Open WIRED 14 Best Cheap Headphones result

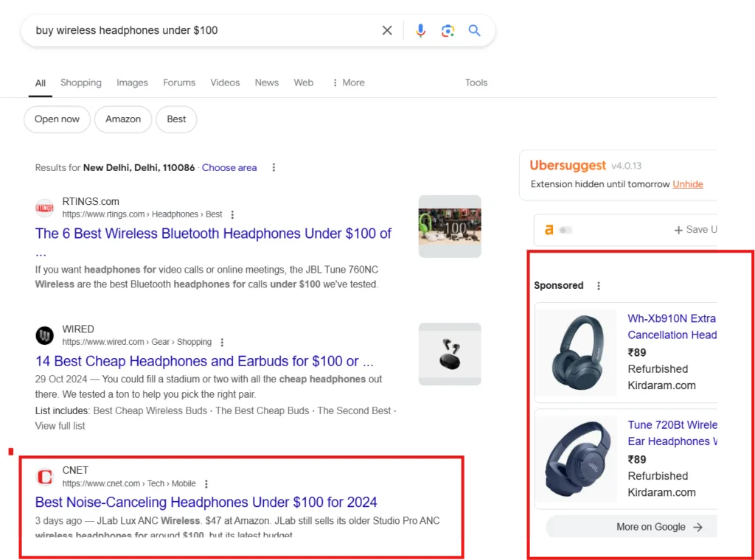(204, 361)
